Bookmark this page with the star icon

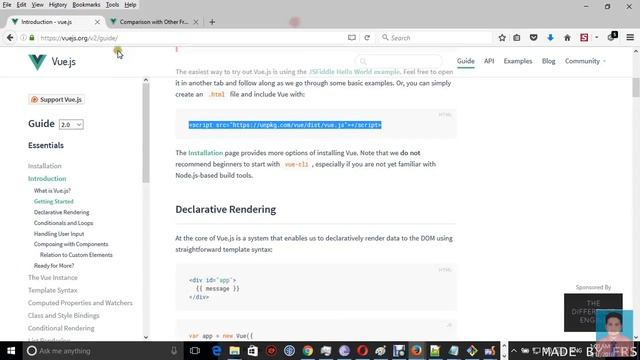coord(502,38)
